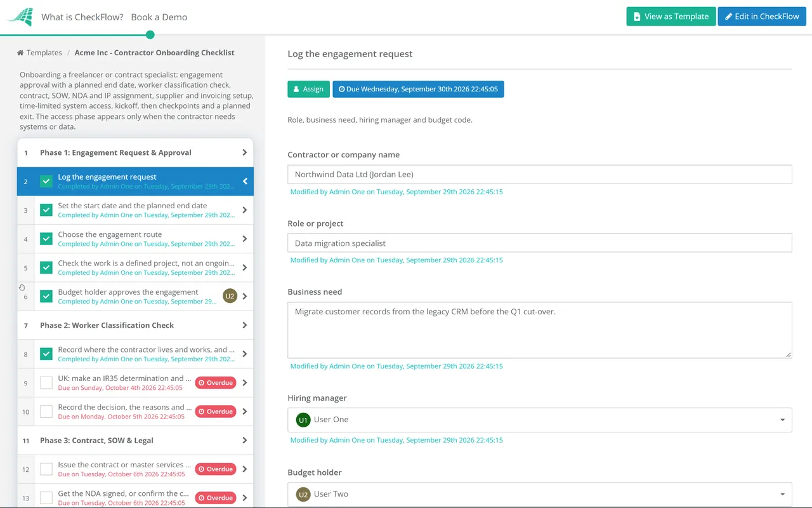Expand Phase 2: Worker Classification Check chevron
The image size is (812, 508).
(245, 325)
